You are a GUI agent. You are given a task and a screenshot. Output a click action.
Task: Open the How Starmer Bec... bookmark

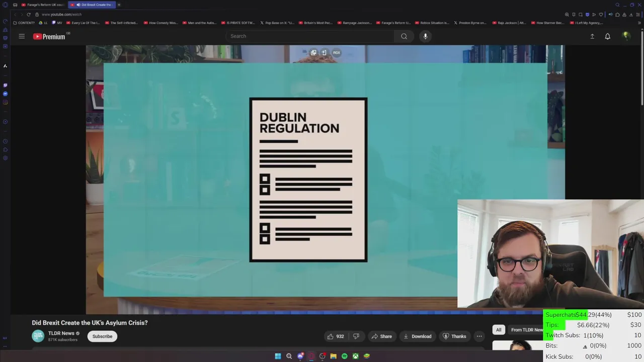[548, 23]
